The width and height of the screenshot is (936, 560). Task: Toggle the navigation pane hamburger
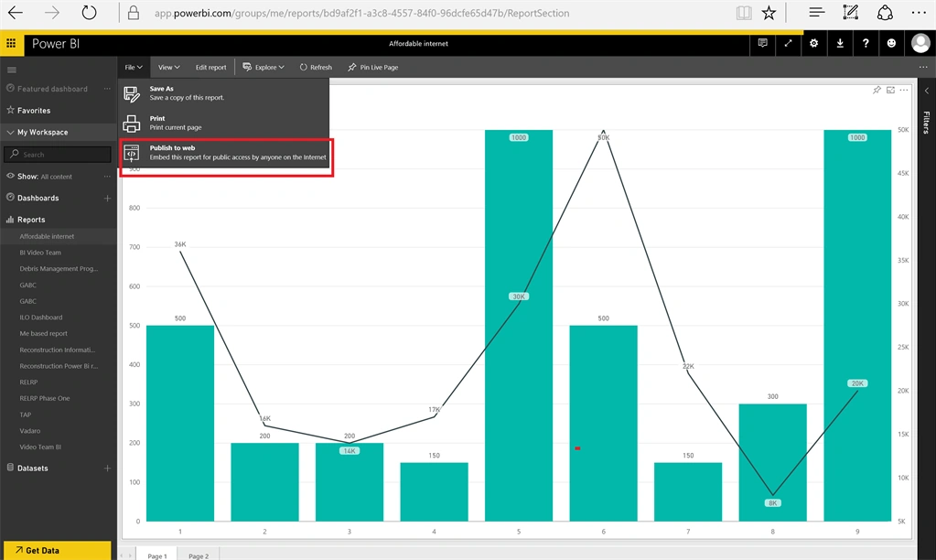click(x=11, y=70)
